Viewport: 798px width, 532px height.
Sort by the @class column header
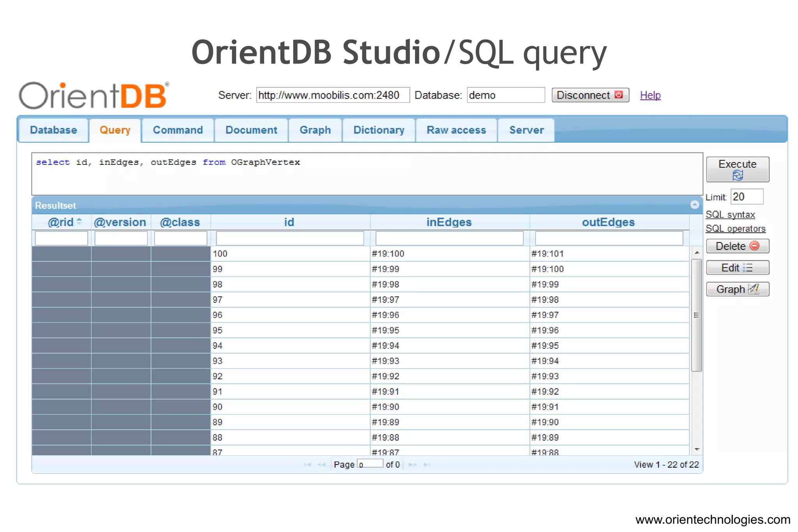tap(180, 222)
